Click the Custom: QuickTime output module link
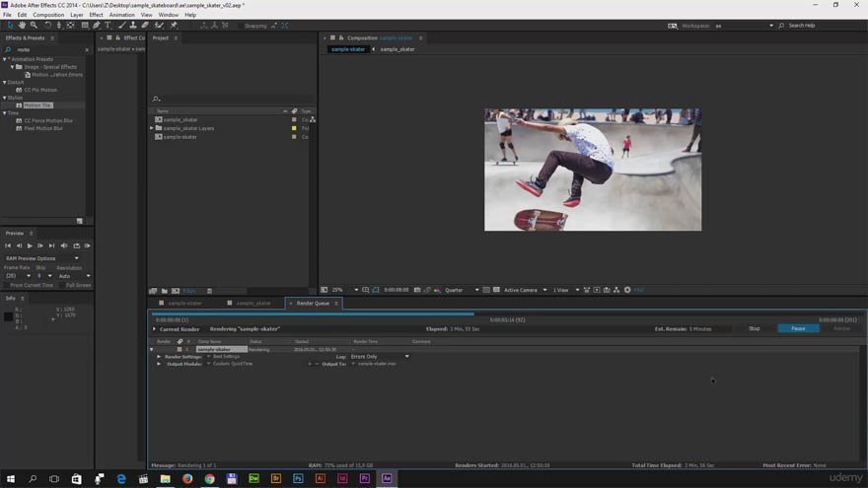 pyautogui.click(x=233, y=364)
